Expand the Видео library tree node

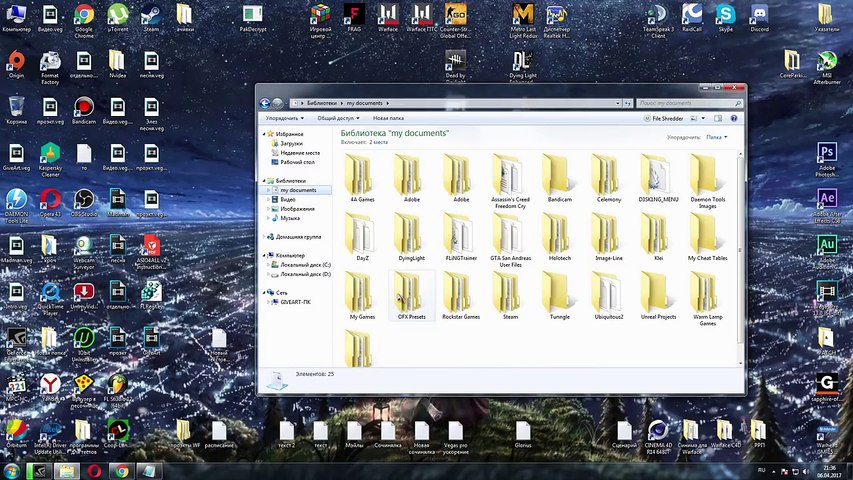coord(269,199)
